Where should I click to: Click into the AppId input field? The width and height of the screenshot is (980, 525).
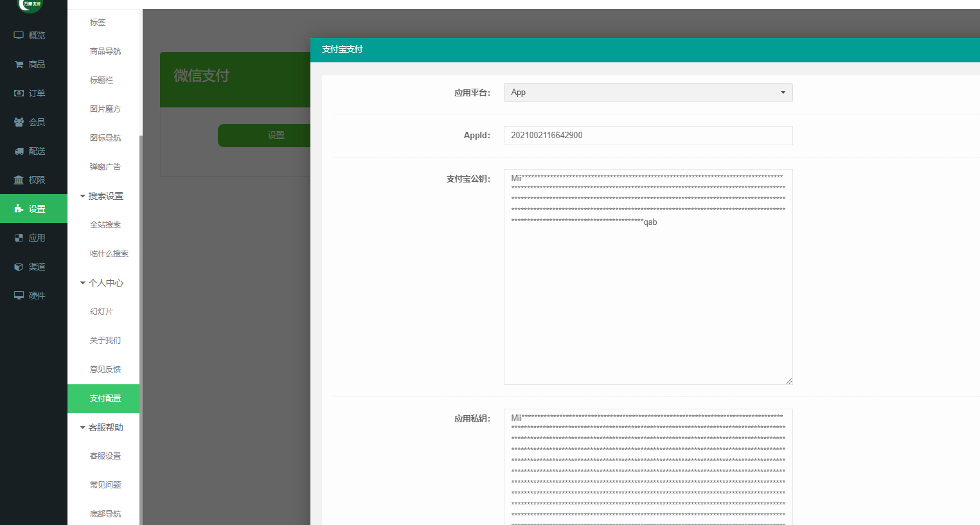pyautogui.click(x=648, y=136)
